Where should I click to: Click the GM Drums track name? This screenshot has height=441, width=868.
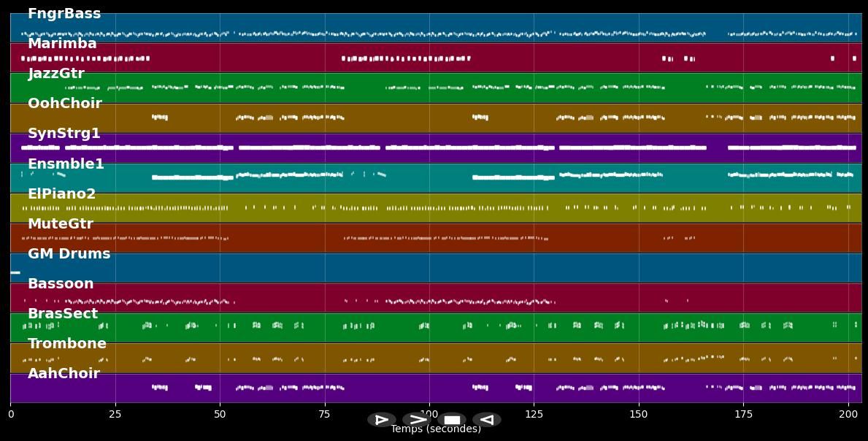point(69,254)
